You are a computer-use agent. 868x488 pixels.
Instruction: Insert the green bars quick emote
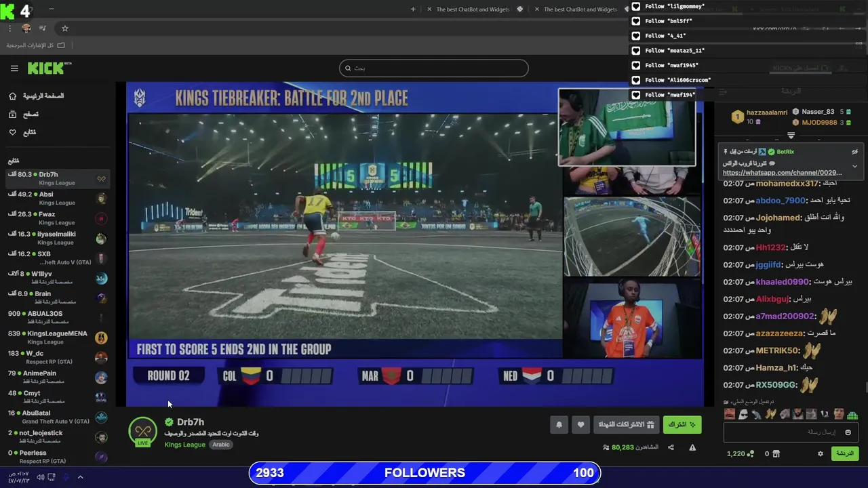pos(852,414)
